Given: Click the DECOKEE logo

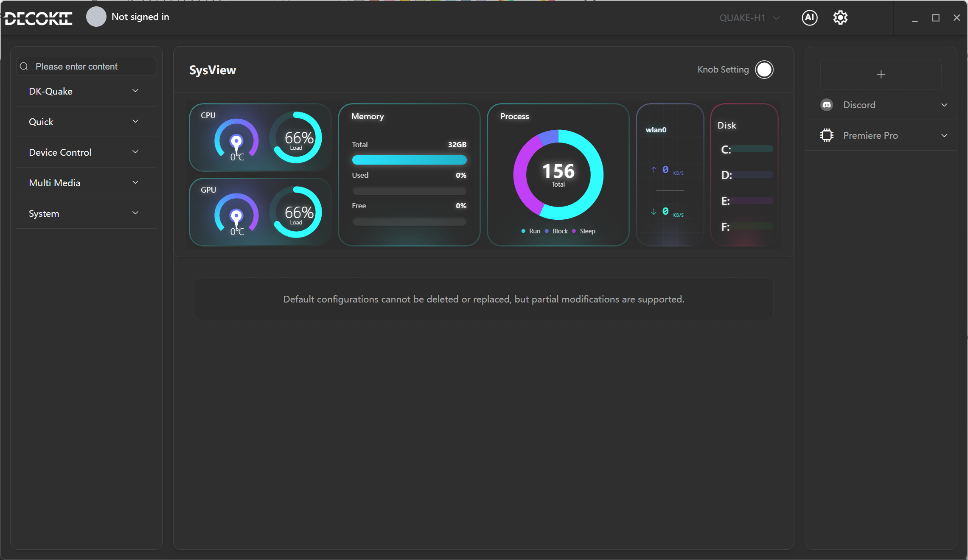Looking at the screenshot, I should [38, 18].
